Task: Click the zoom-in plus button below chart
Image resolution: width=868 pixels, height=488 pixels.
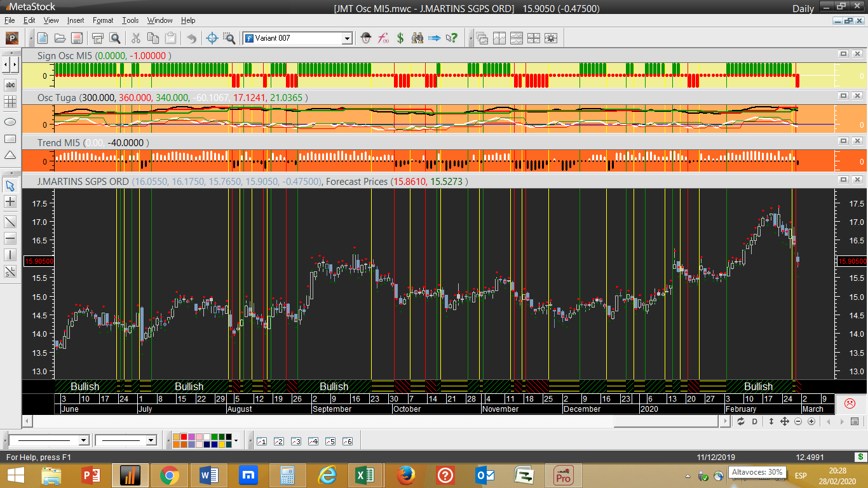Action: coord(811,421)
